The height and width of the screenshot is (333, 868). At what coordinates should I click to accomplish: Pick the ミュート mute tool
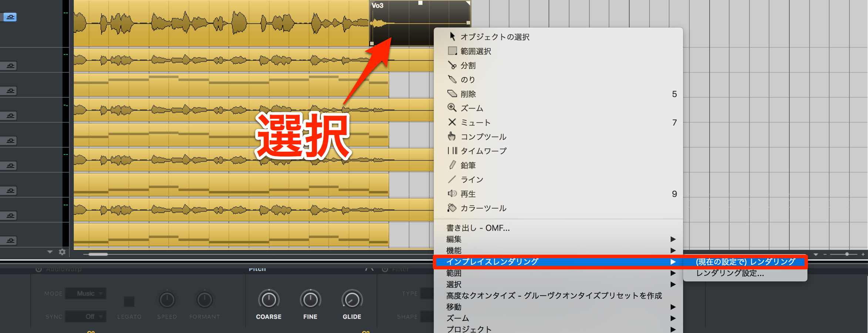click(x=559, y=122)
